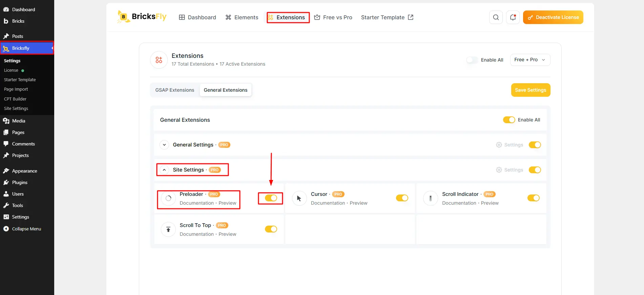The height and width of the screenshot is (295, 644).
Task: Open the notifications bell icon
Action: 513,17
